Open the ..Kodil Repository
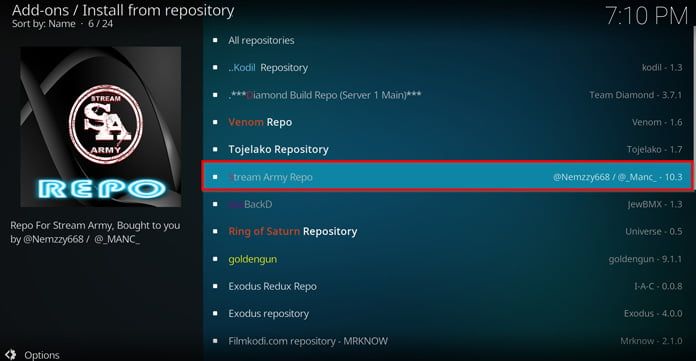The height and width of the screenshot is (361, 696). tap(447, 67)
